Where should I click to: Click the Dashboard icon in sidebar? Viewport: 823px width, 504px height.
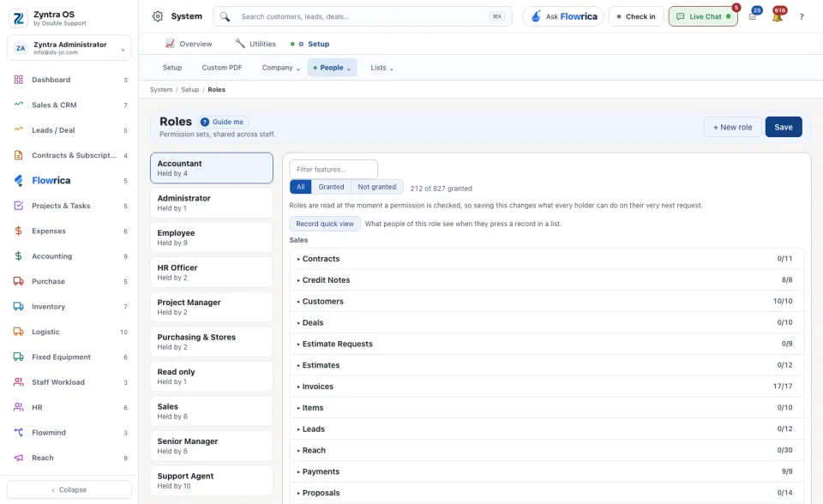click(18, 80)
